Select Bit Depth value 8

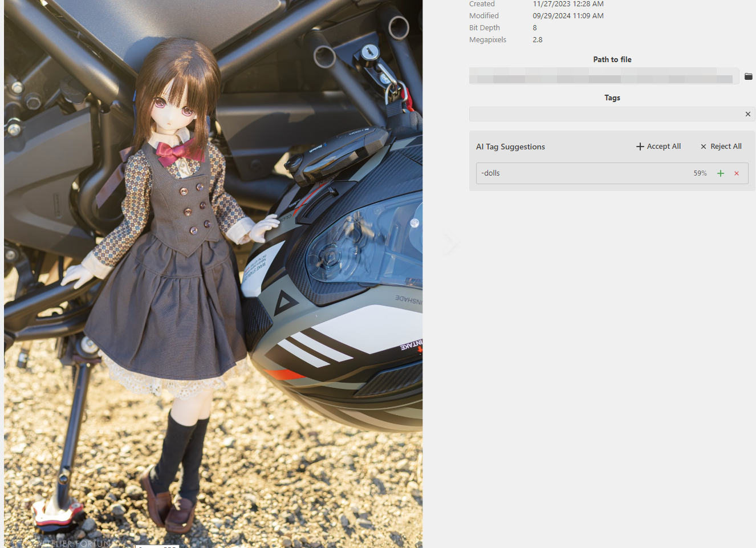pos(535,28)
